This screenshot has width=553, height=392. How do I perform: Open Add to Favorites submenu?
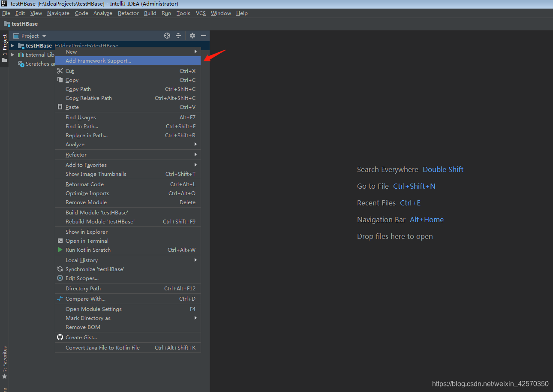click(128, 165)
